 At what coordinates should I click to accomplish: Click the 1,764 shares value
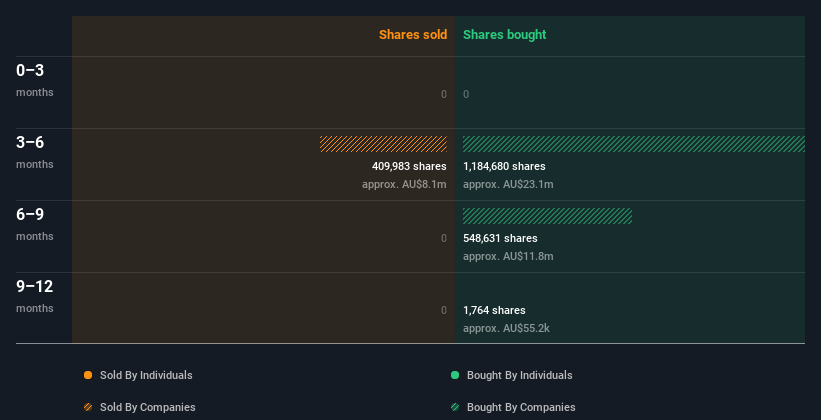[494, 310]
